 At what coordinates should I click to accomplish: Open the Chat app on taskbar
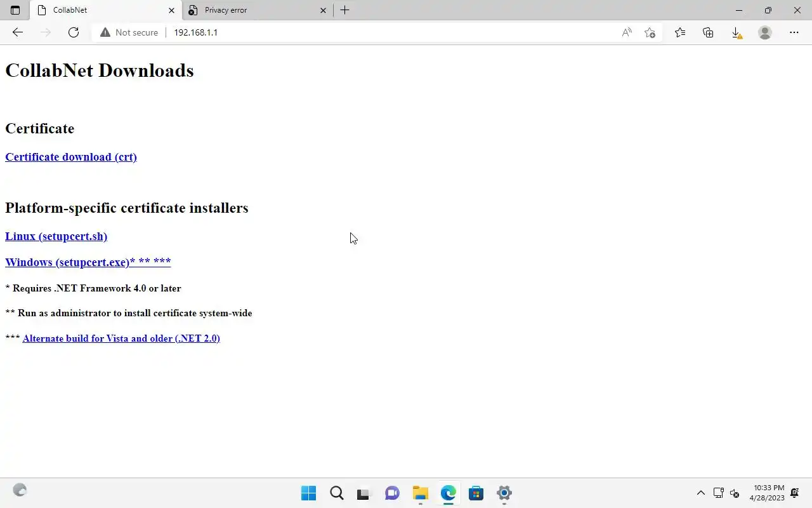(x=392, y=493)
